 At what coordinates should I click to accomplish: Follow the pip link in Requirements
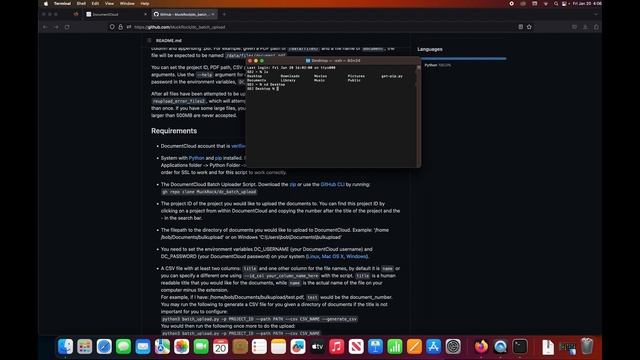(x=218, y=158)
